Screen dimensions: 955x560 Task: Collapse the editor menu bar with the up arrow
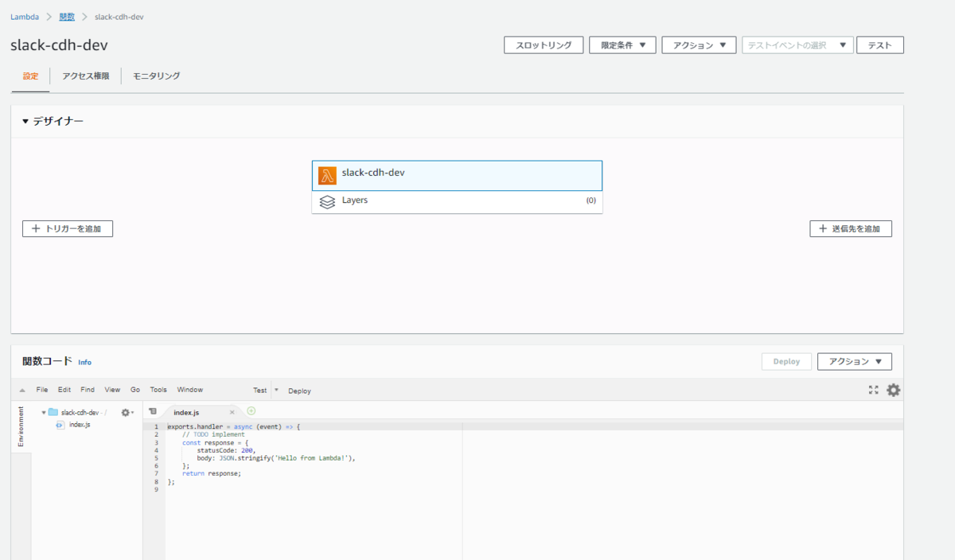(22, 391)
